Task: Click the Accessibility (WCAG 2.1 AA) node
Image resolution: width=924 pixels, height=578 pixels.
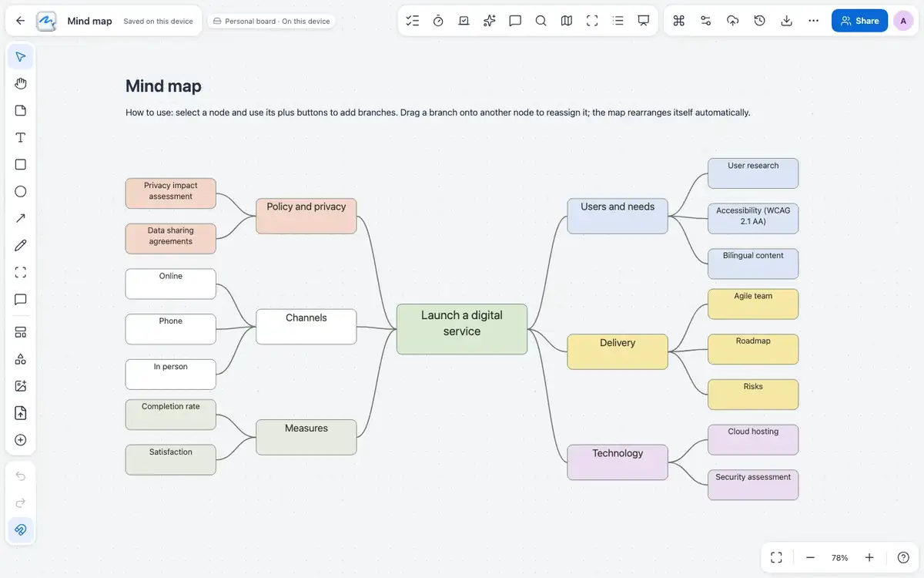Action: (753, 218)
